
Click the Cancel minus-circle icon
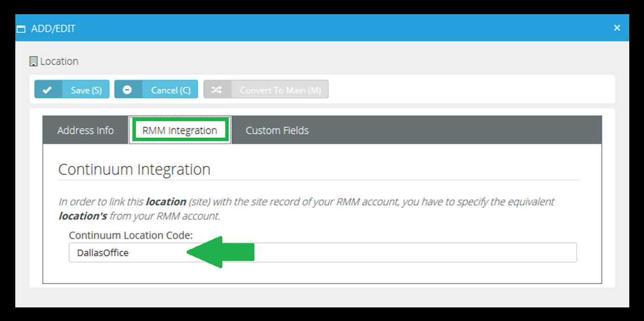point(128,90)
